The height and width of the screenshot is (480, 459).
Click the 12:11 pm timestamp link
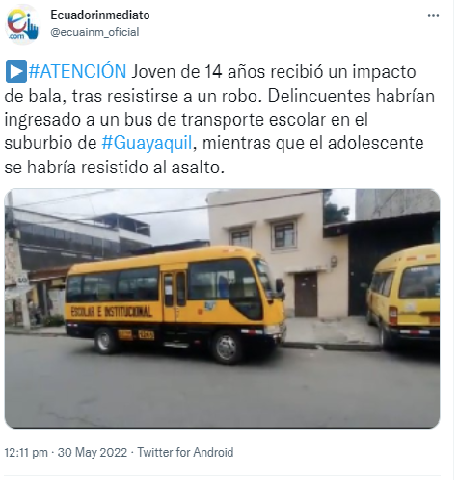26,453
